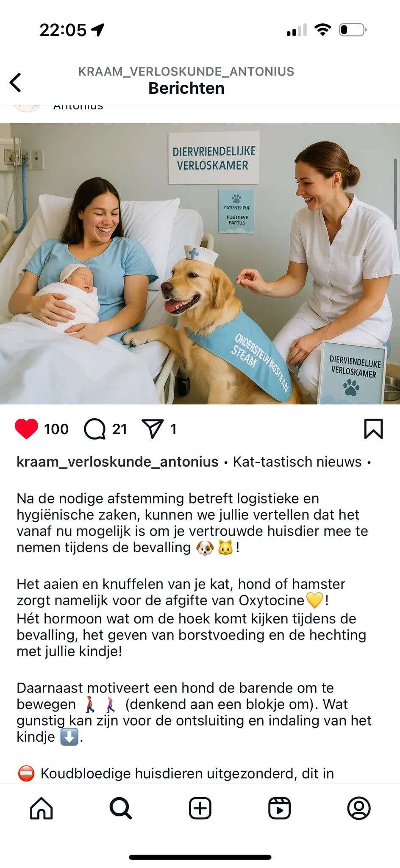Image resolution: width=400 pixels, height=868 pixels.
Task: Tap kraam_verloskunde_antonius username in caption
Action: pos(117,462)
